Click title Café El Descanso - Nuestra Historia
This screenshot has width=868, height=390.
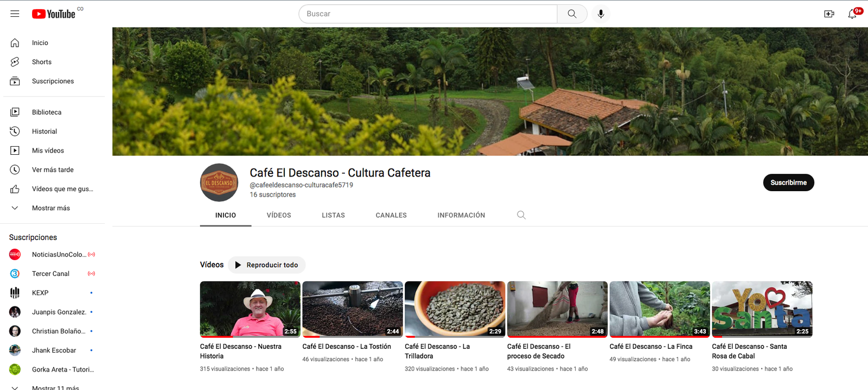tap(241, 351)
